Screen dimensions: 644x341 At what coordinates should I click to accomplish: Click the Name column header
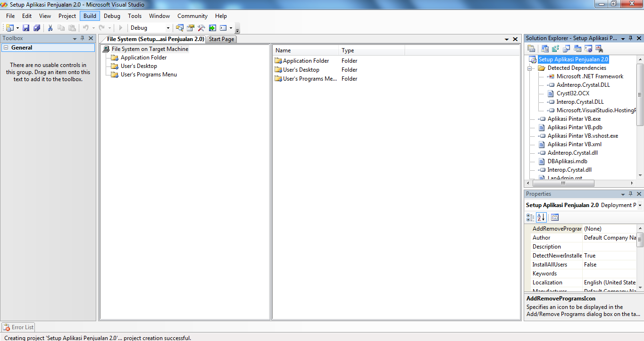(x=305, y=50)
